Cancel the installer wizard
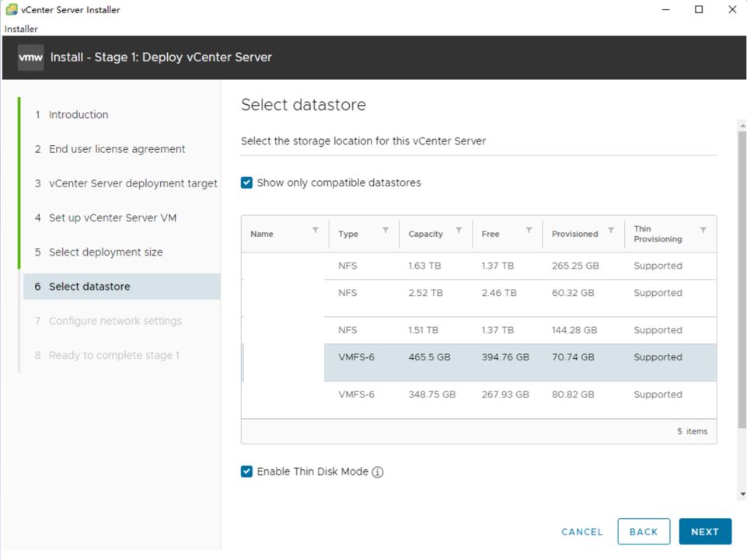The width and height of the screenshot is (747, 560). click(582, 531)
